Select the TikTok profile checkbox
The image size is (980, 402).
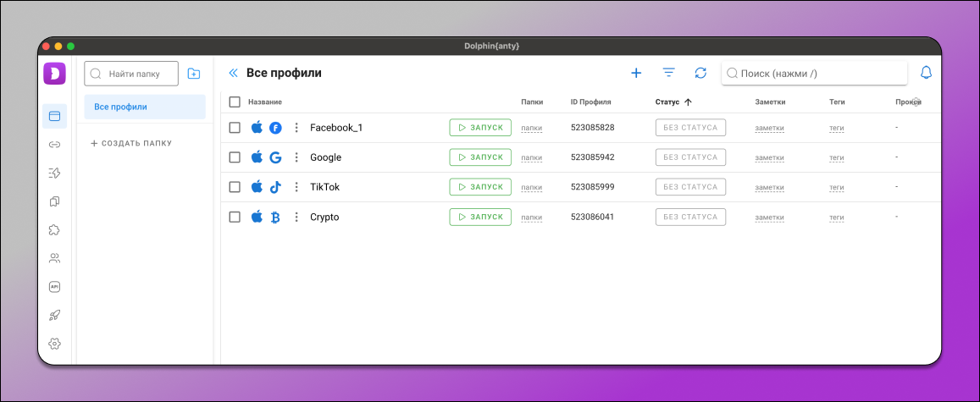click(235, 187)
